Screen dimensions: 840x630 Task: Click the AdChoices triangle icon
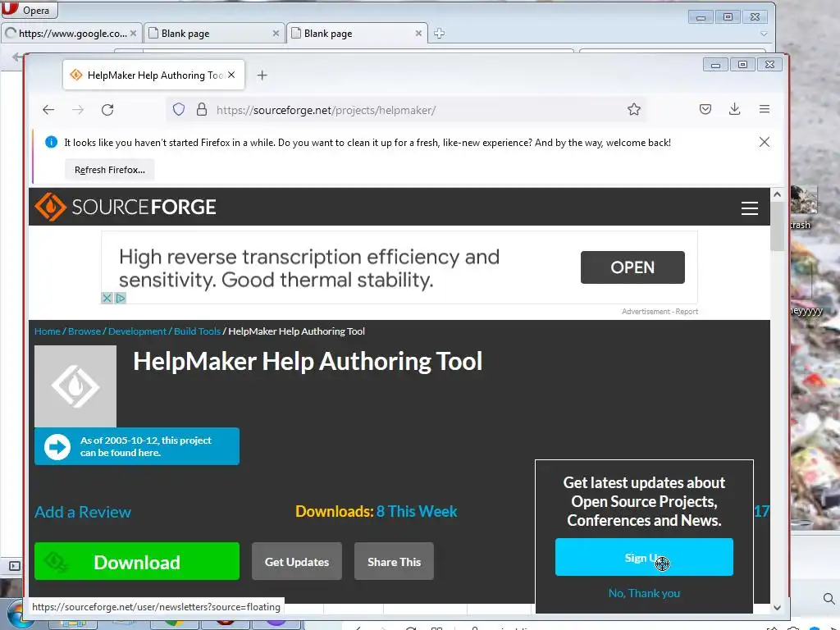pyautogui.click(x=121, y=298)
